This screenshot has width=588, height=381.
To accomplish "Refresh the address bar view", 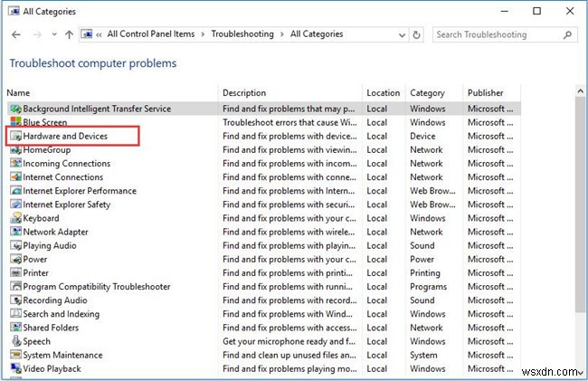I will 417,35.
